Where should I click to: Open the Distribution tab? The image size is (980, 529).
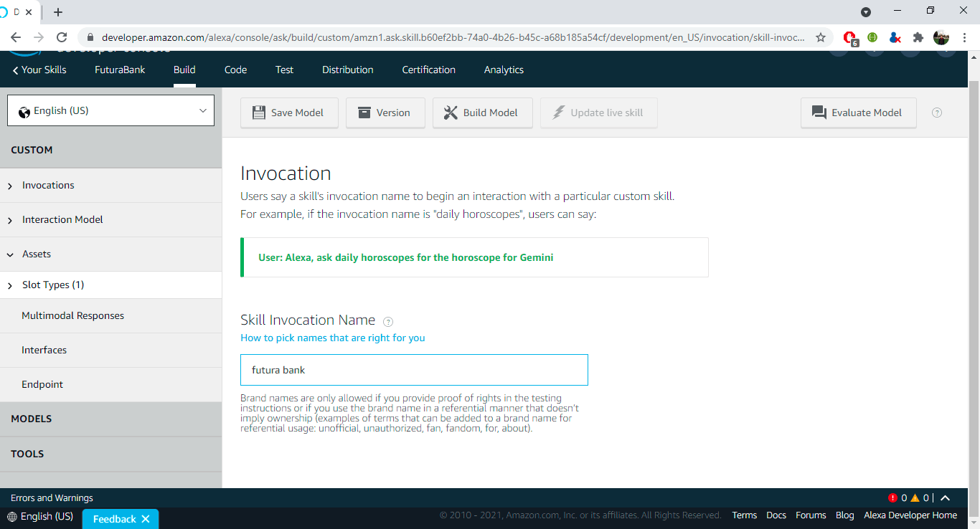347,70
